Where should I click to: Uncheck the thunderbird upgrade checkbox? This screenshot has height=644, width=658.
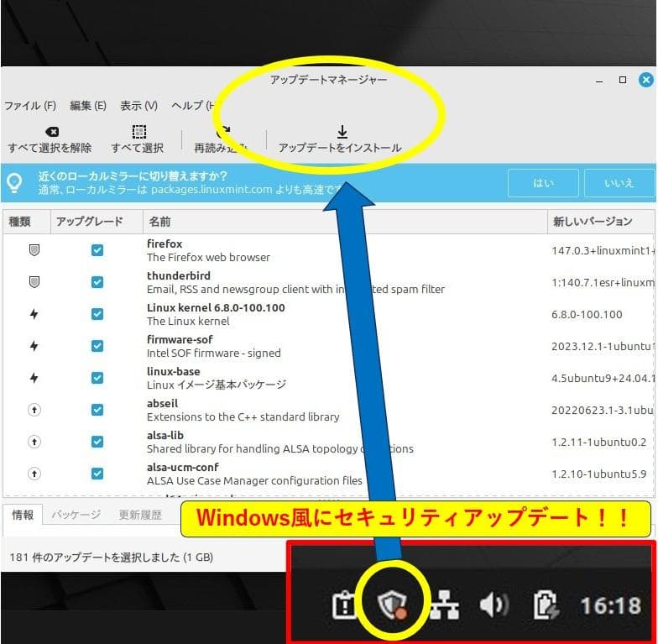97,282
